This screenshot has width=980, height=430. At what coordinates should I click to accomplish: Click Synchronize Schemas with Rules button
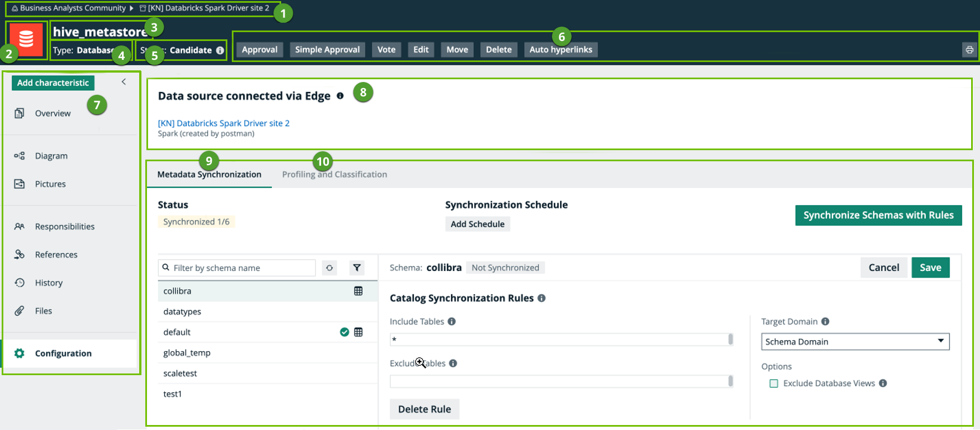[878, 216]
